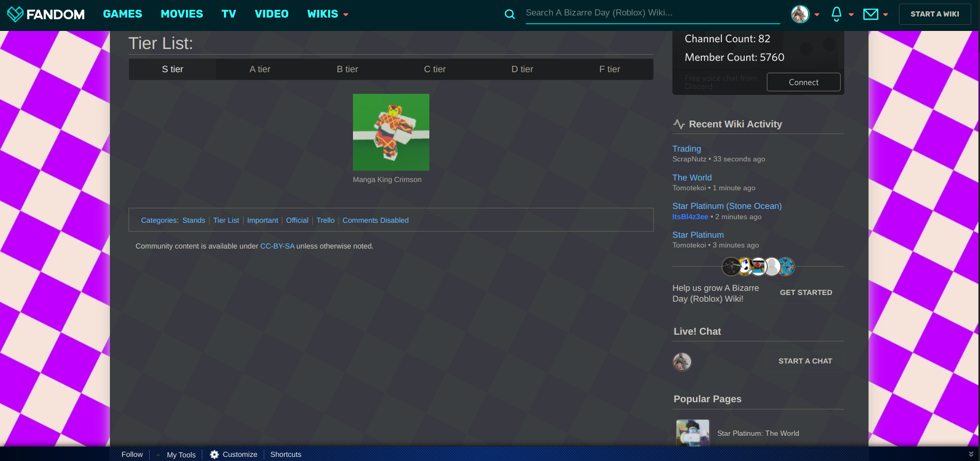Open MOVIES in the top navigation
The image size is (980, 461).
click(x=182, y=14)
